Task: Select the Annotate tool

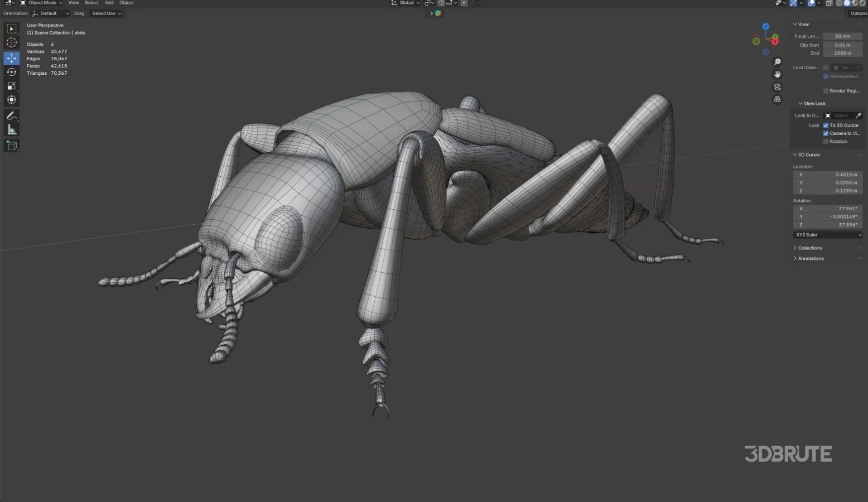Action: (x=12, y=116)
